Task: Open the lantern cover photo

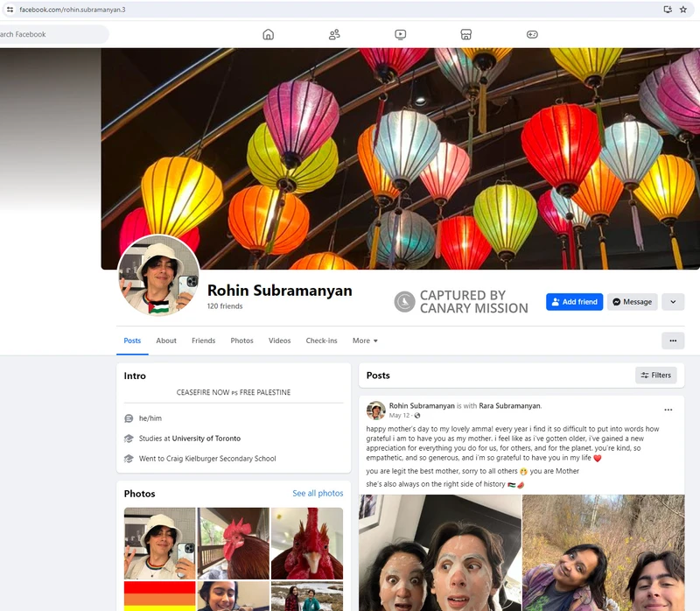Action: coord(400,158)
